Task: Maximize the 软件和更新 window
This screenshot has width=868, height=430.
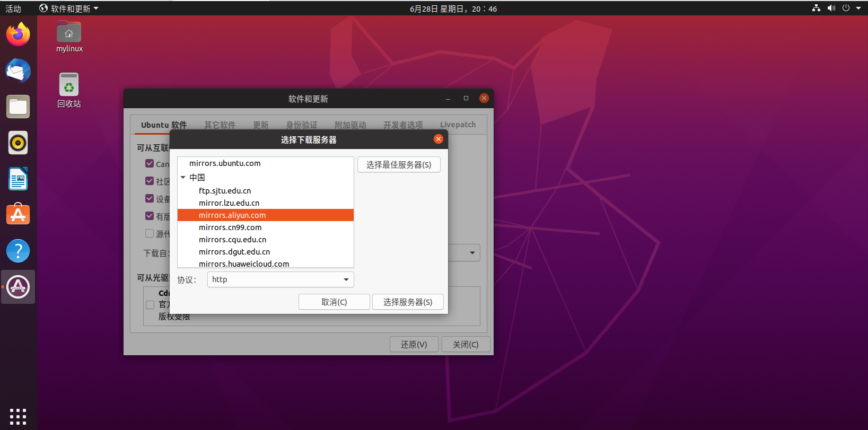Action: [466, 98]
